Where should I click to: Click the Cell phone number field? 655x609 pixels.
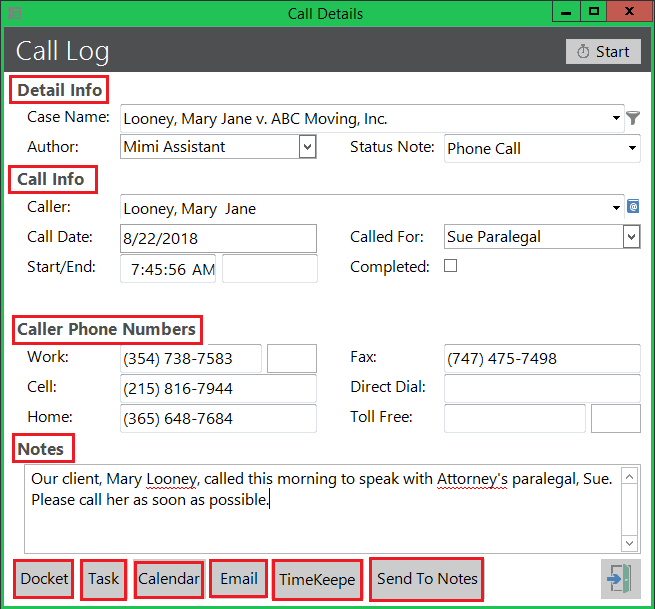(x=218, y=388)
